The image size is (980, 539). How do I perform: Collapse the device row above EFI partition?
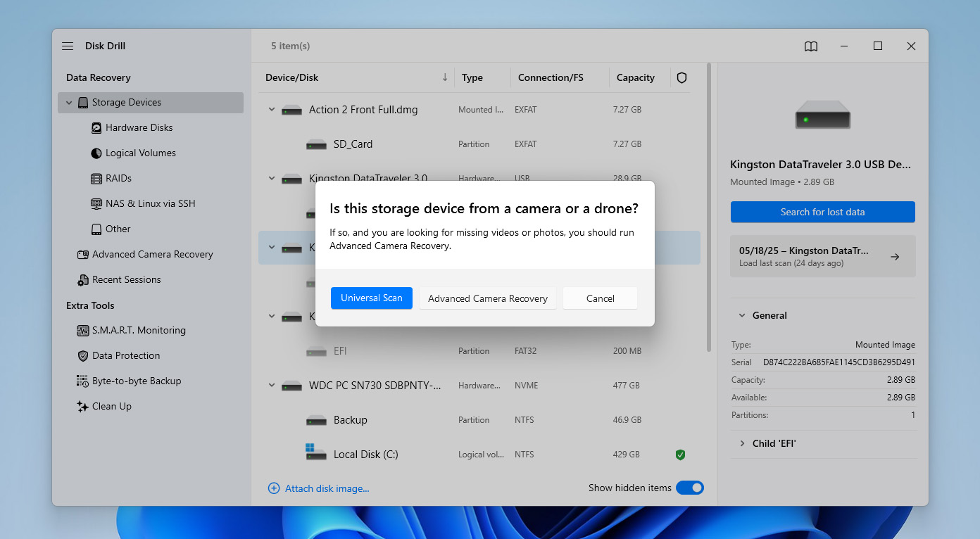[272, 317]
